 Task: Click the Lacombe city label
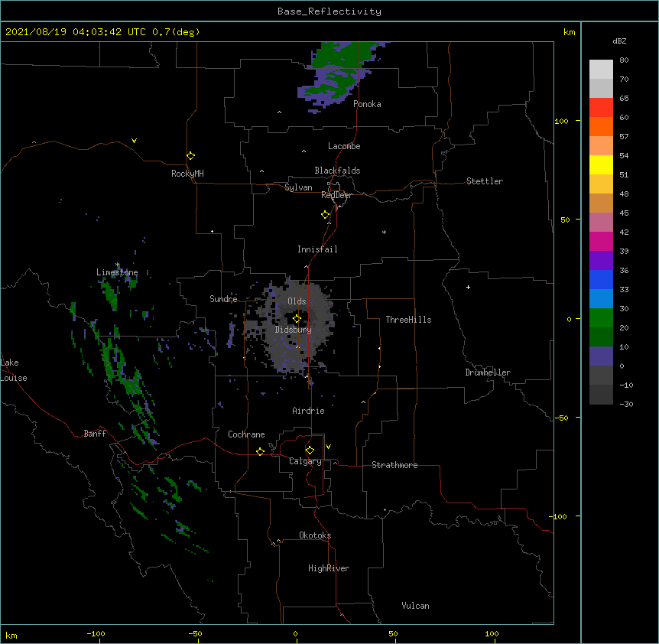coord(344,146)
